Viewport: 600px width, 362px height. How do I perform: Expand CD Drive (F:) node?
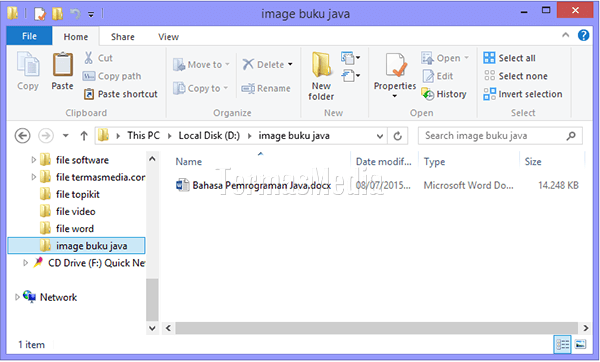coord(25,263)
